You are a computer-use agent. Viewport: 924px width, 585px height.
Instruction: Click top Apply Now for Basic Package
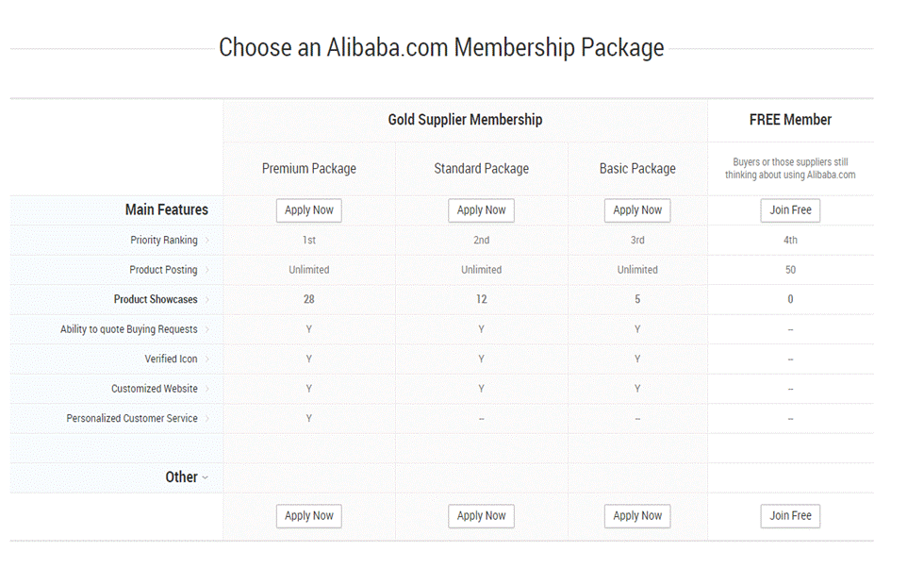[x=637, y=210]
